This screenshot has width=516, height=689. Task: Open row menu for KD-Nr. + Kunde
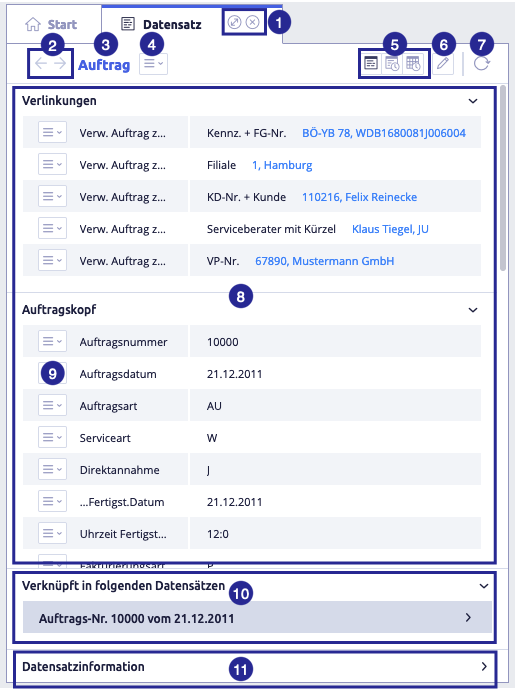pos(52,196)
